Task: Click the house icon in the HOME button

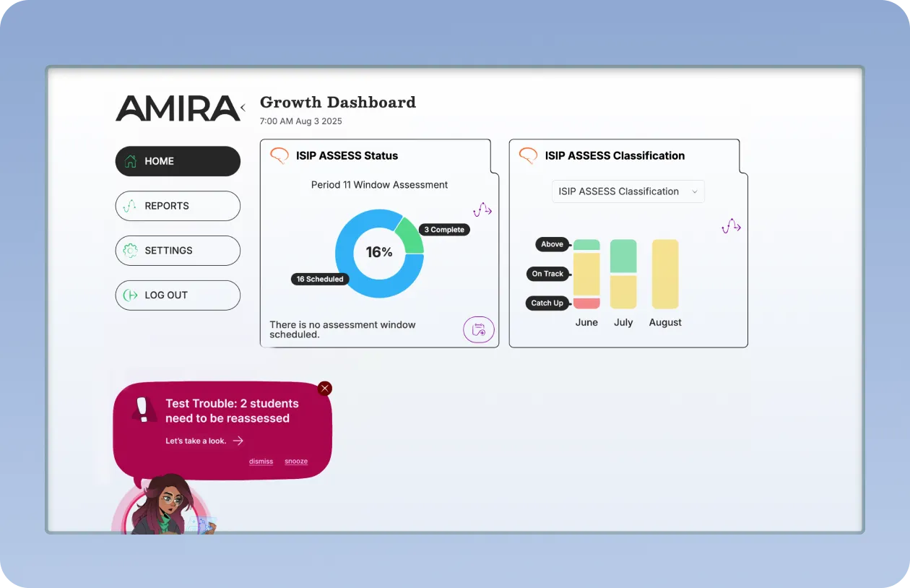Action: point(130,161)
